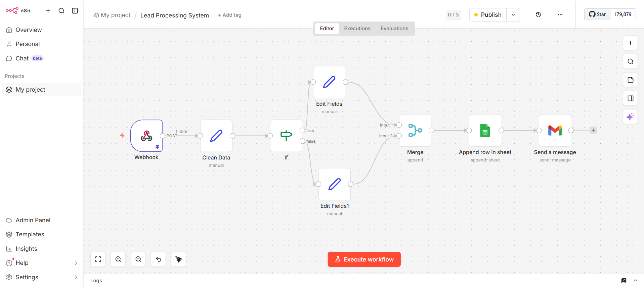
Task: Expand logs with chevron up
Action: [635, 281]
